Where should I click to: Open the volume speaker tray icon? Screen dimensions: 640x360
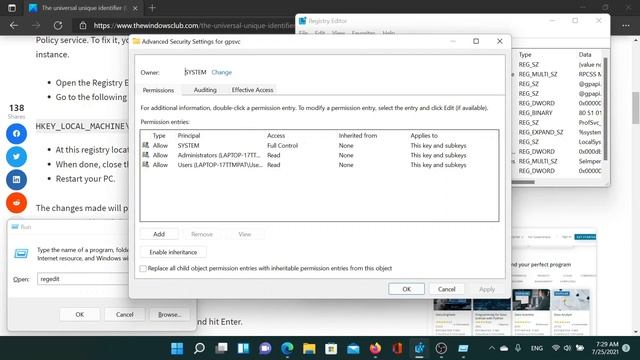tap(567, 348)
